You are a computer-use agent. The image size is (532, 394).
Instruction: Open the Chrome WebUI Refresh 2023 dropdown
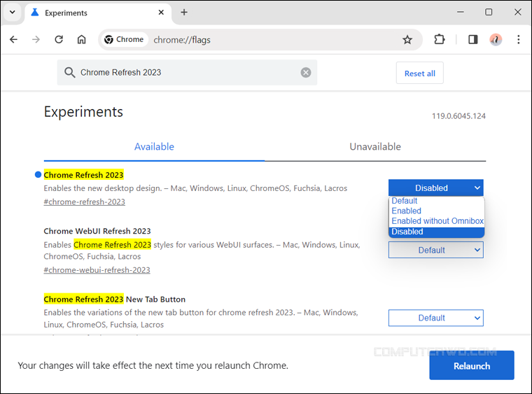pos(436,251)
